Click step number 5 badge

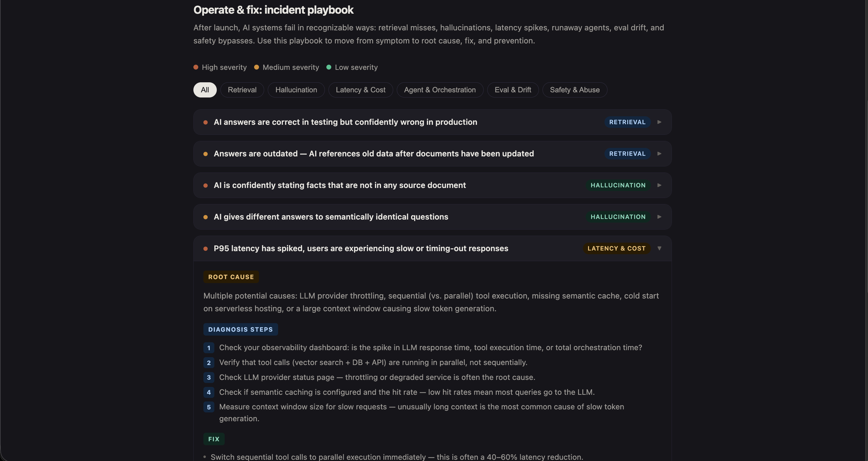[209, 407]
